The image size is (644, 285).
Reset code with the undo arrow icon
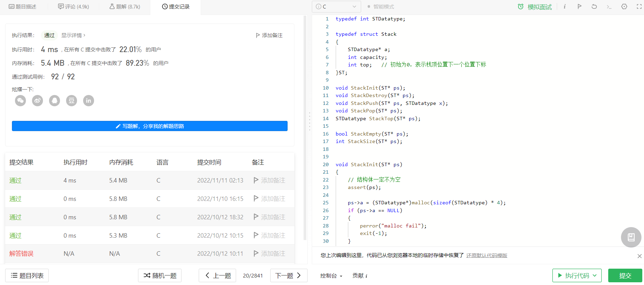click(x=594, y=6)
